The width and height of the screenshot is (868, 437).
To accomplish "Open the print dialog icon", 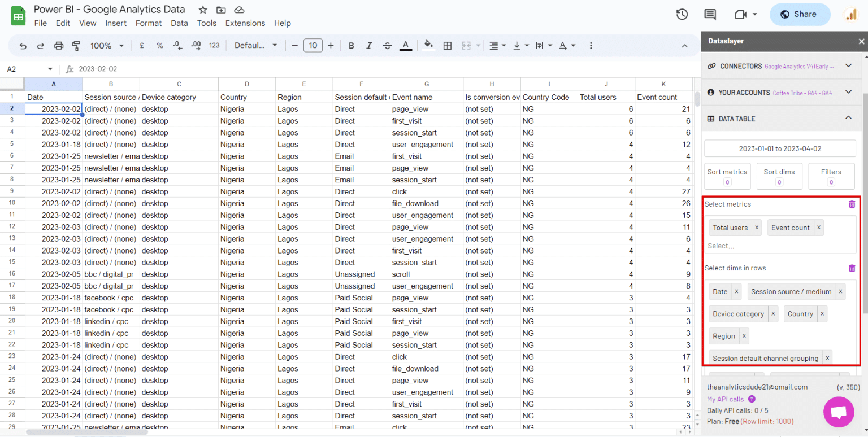I will click(59, 45).
